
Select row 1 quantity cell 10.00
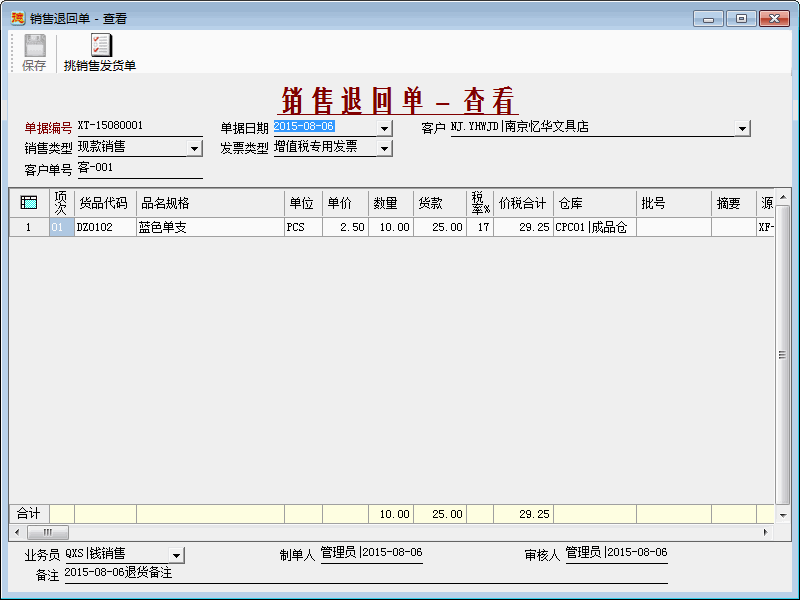pyautogui.click(x=390, y=227)
